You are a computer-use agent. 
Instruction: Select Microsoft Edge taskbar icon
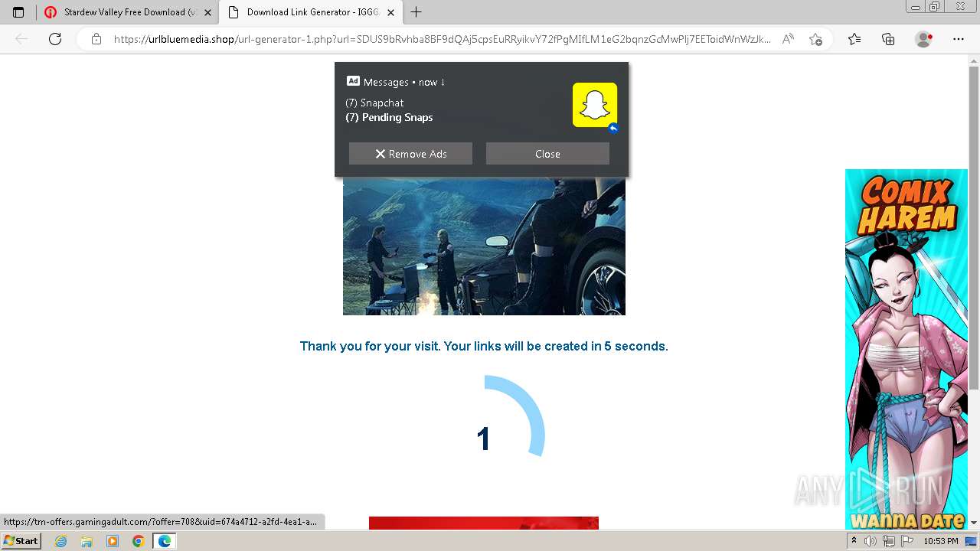point(165,541)
